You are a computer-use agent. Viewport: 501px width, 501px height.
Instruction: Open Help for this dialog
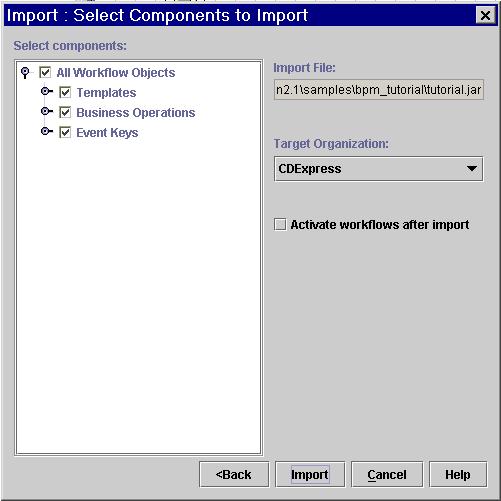coord(458,474)
